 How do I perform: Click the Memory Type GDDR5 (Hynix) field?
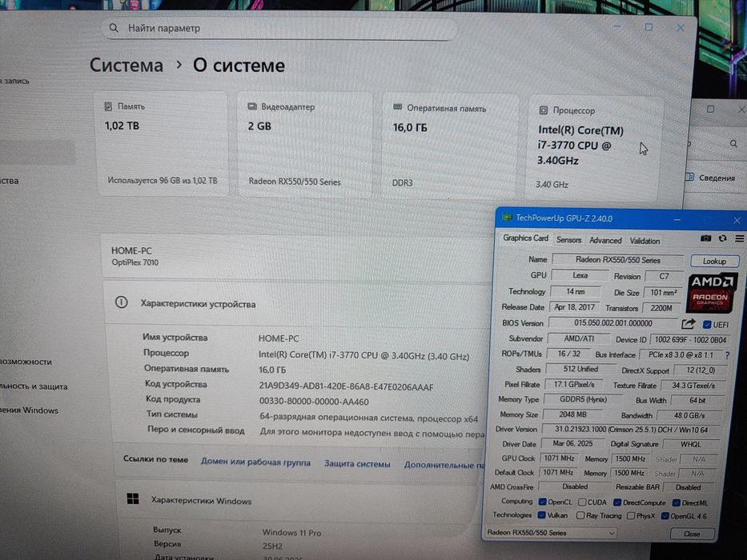583,399
